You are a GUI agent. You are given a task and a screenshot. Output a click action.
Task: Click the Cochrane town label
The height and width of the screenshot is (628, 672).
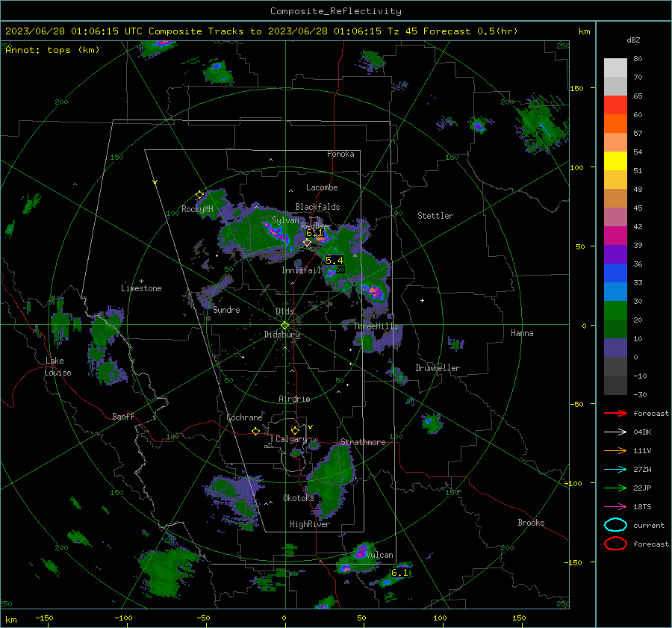coord(244,417)
